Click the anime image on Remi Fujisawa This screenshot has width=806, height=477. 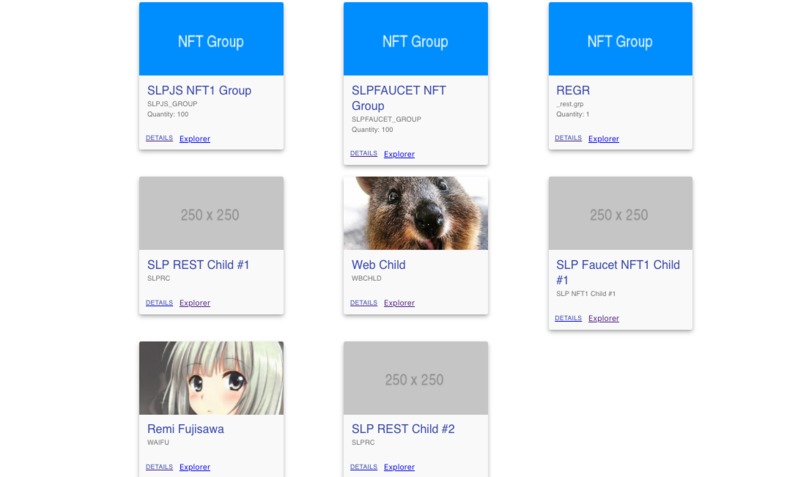coord(211,378)
